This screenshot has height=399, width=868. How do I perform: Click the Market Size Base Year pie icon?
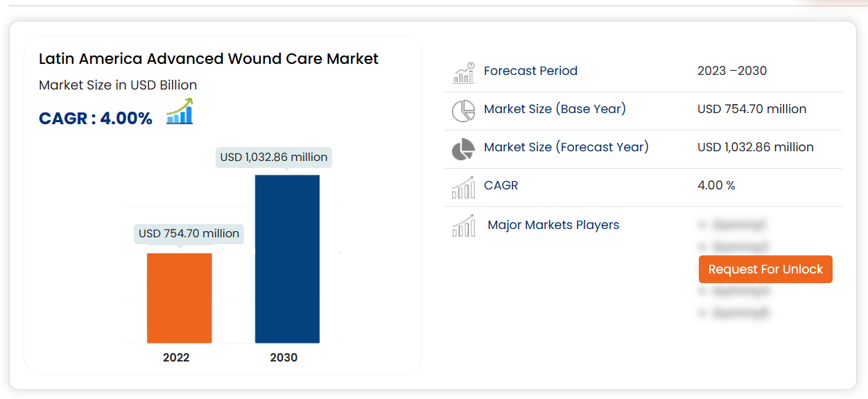click(464, 110)
